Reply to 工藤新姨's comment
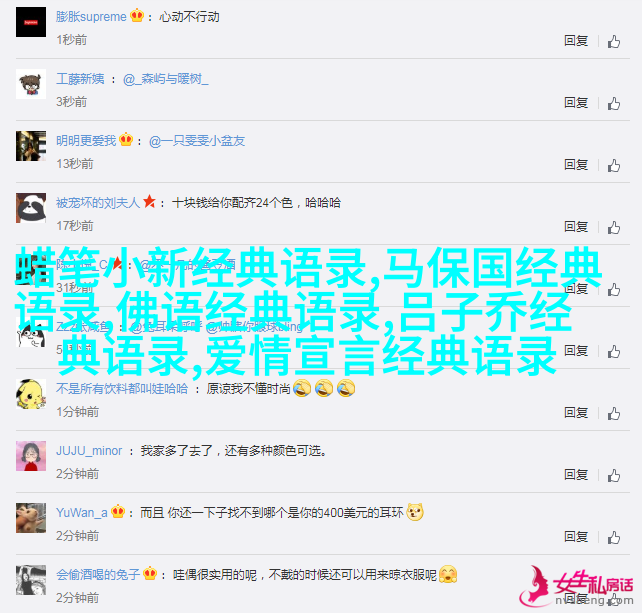This screenshot has width=642, height=613. click(x=576, y=102)
